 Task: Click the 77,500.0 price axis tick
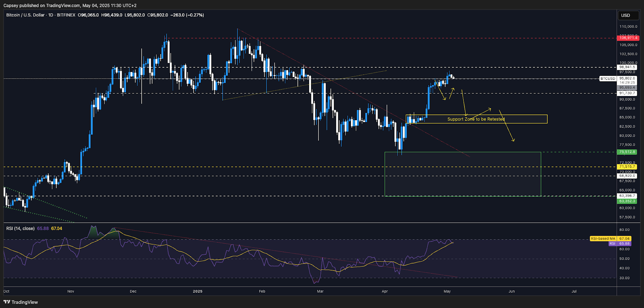pyautogui.click(x=628, y=145)
